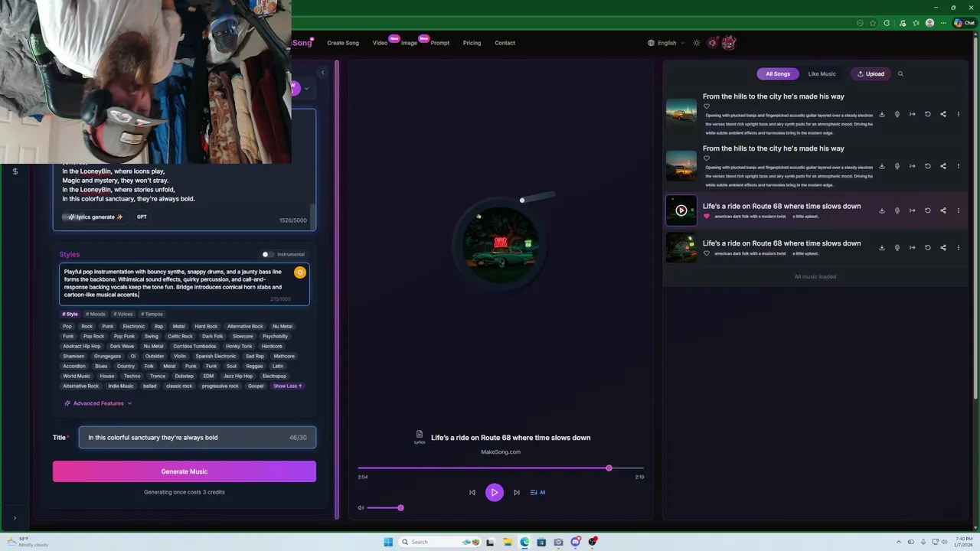Open model version dropdown arrow

coord(307,88)
